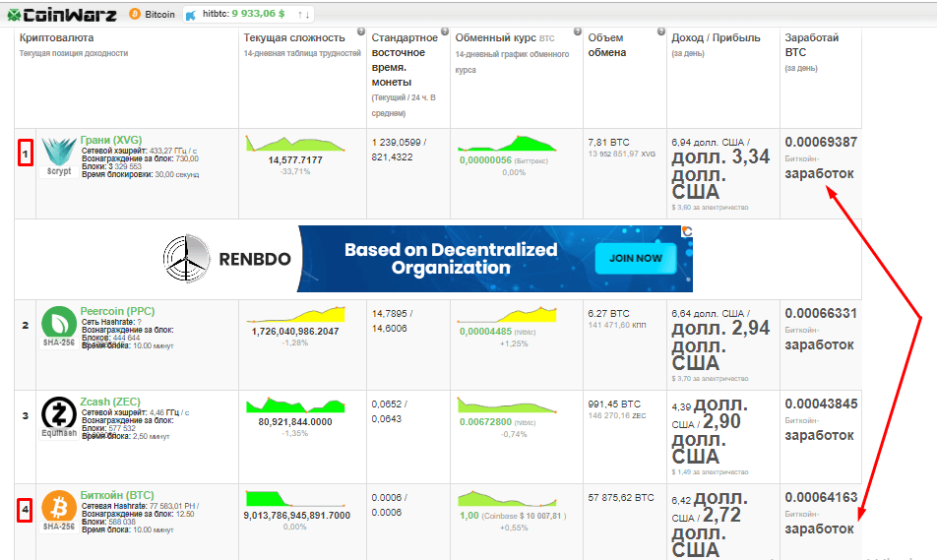This screenshot has width=937, height=560.
Task: Open Zcash (ZEC) coin link
Action: coord(110,402)
